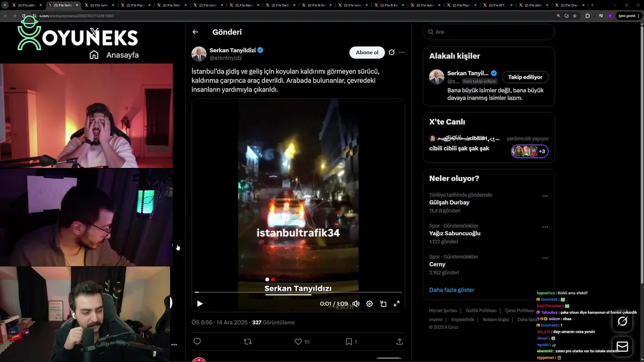The height and width of the screenshot is (362, 644).
Task: Open the floating Grok button at bottom right
Action: (x=622, y=321)
